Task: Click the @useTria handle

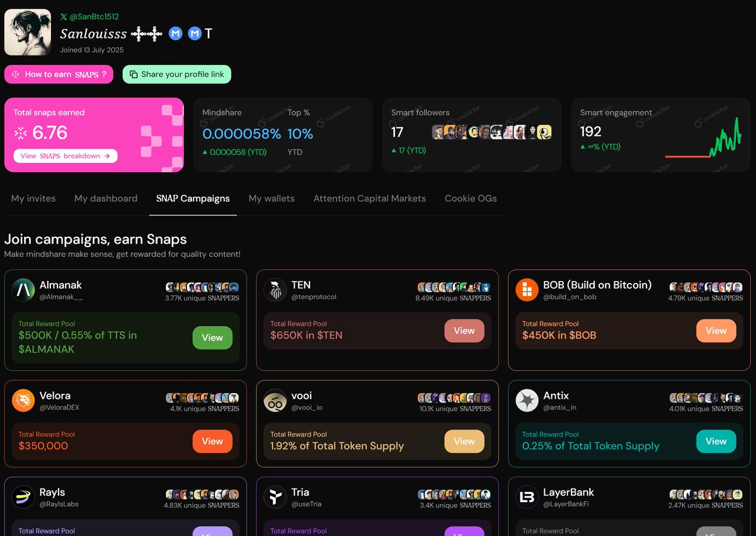Action: point(307,504)
